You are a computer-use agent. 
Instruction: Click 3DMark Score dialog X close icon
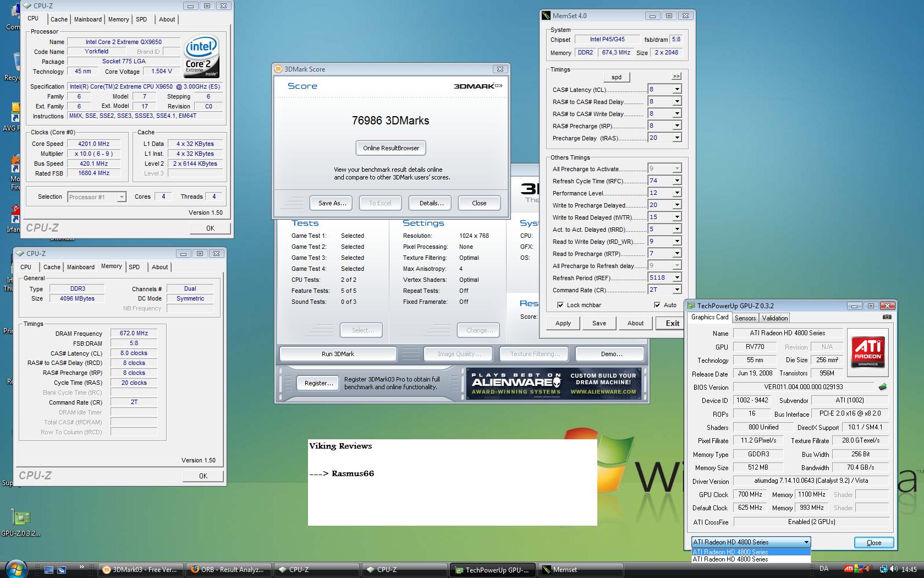500,69
